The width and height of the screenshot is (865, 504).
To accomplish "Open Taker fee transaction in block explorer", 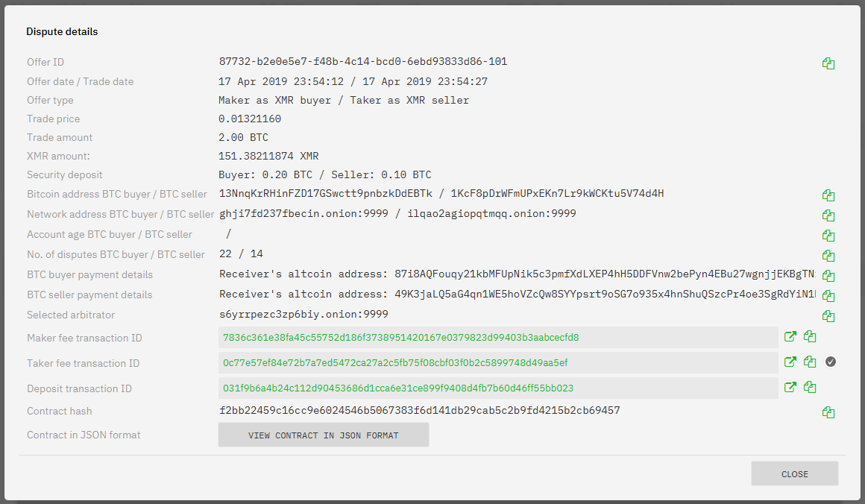I will [790, 362].
